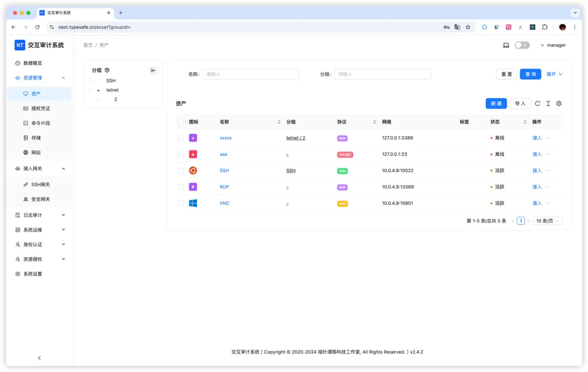
Task: Sort by 名称 column
Action: click(x=279, y=122)
